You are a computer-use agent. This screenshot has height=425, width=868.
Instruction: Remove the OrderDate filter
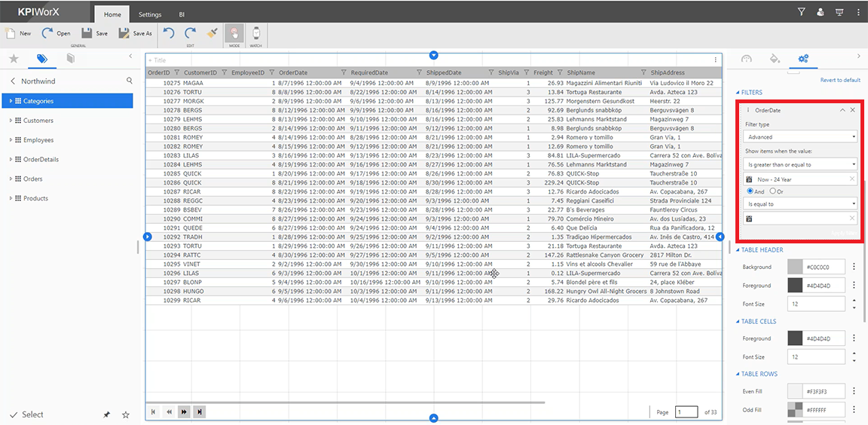853,110
